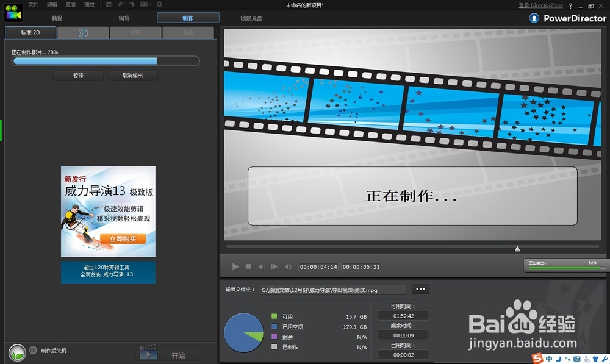Click the 超过120种剪辑工具 ad banner

tap(108, 271)
